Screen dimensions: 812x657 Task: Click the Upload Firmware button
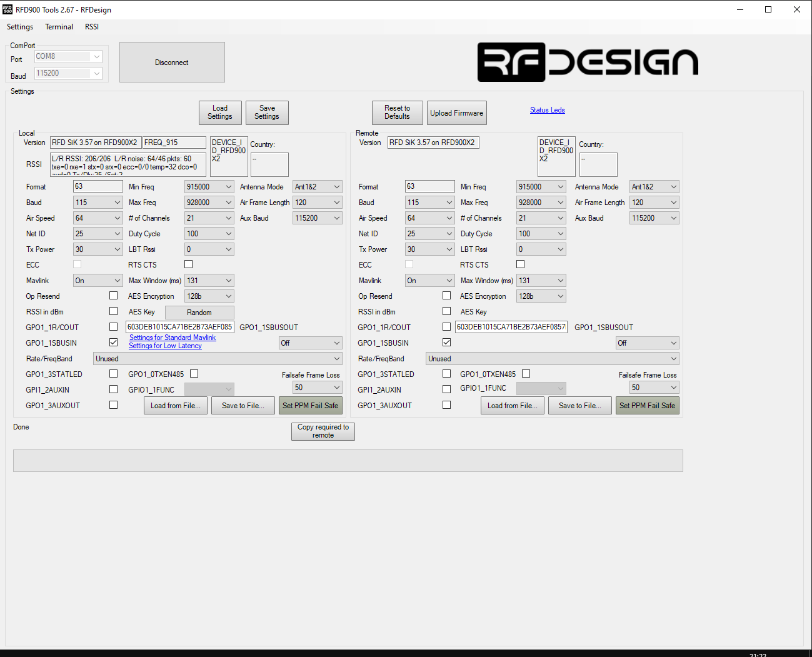click(457, 113)
